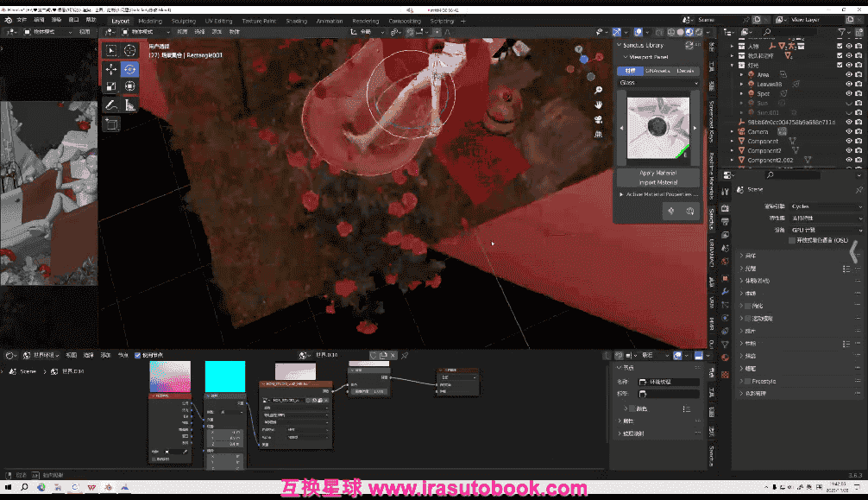Toggle visibility of the Camera object

point(849,131)
